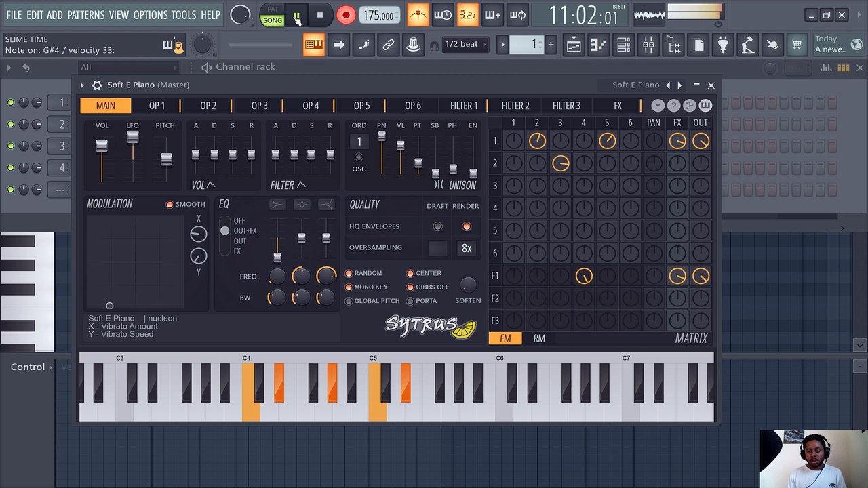Click the one-click audio recording icon

click(772, 45)
